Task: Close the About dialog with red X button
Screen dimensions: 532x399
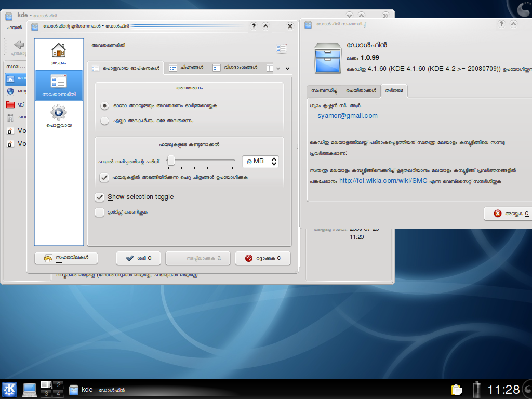Action: coord(509,214)
